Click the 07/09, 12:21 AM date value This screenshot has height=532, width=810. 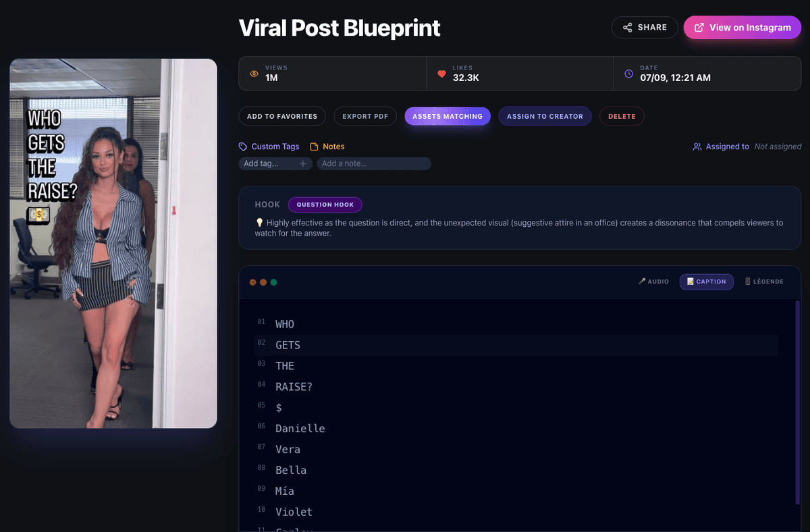point(675,78)
